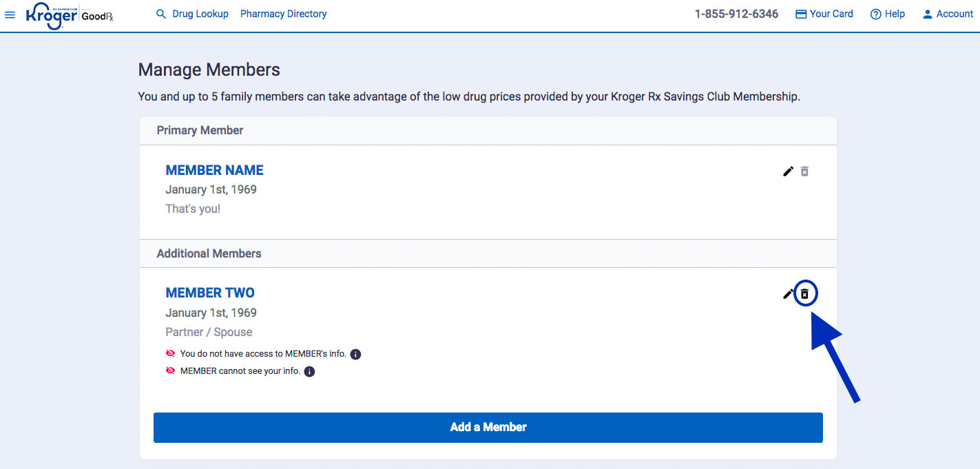Click the primary member trash icon

(x=804, y=171)
